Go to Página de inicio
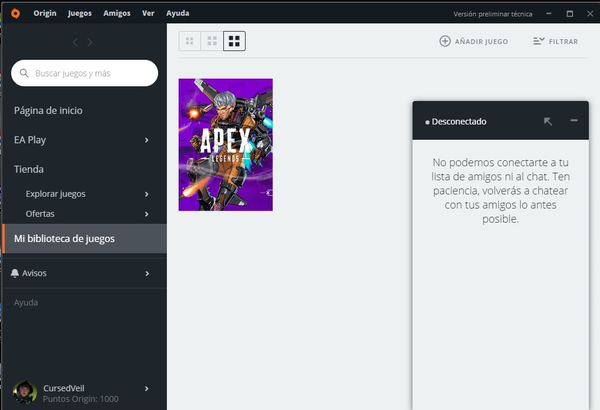 point(48,111)
